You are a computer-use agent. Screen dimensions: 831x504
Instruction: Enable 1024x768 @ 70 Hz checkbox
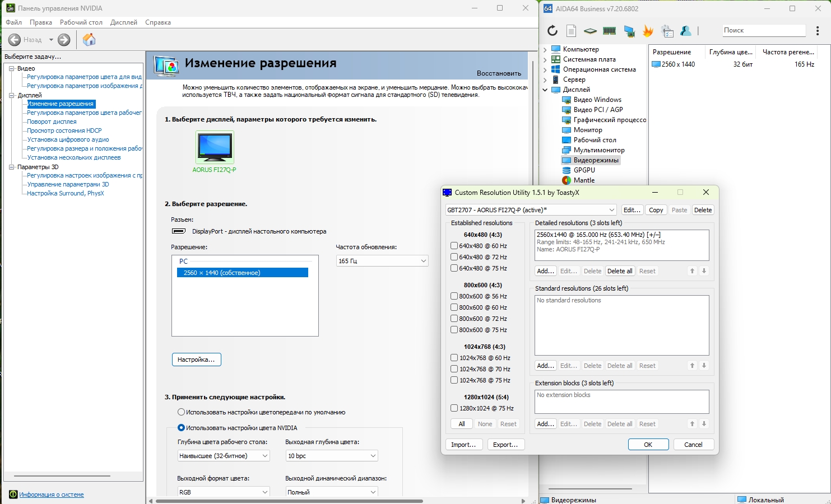coord(454,369)
